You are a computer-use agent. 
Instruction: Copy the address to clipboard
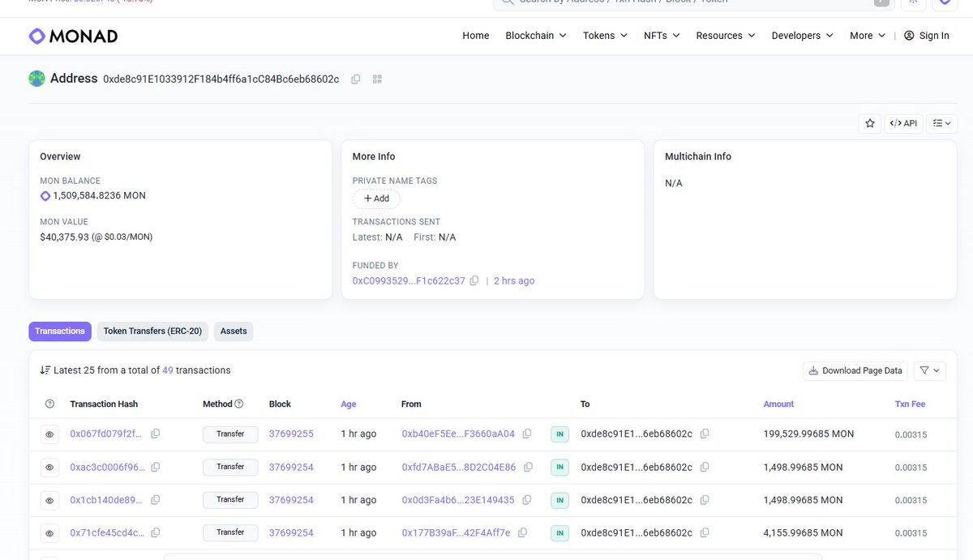click(356, 79)
